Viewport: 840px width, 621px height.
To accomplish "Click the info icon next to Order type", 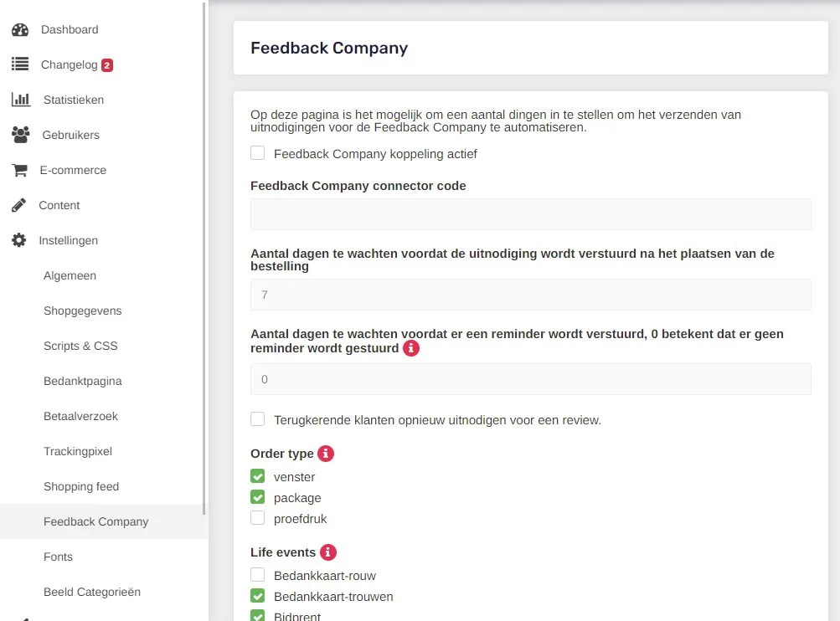I will [x=326, y=453].
